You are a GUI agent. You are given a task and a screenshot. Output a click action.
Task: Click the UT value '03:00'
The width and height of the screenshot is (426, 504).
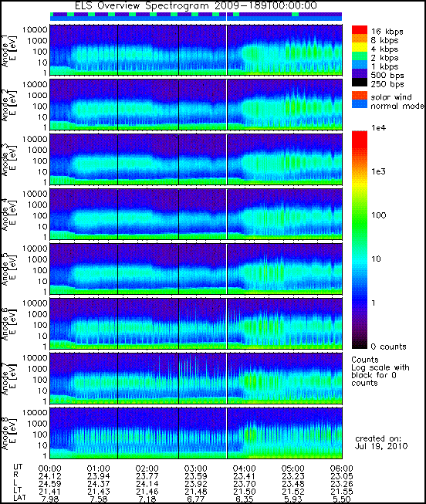195,468
